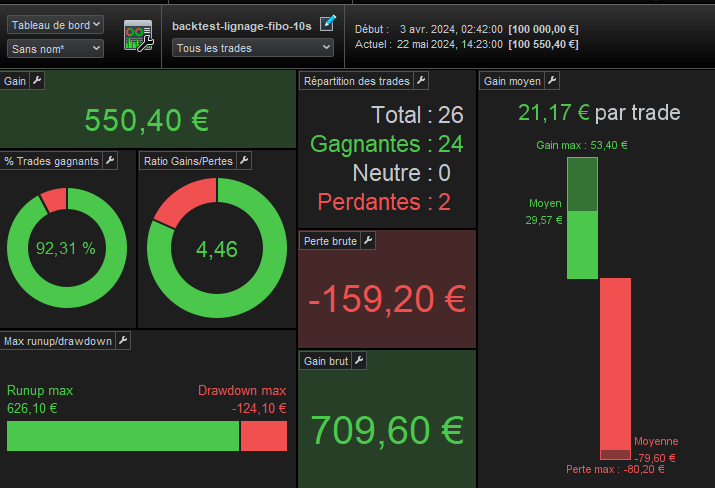Open the Tous les trades filter dropdown

click(x=253, y=48)
